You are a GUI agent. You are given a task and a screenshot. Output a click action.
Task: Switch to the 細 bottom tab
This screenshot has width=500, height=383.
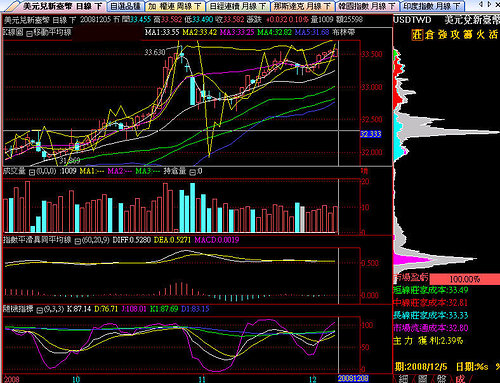[403, 379]
